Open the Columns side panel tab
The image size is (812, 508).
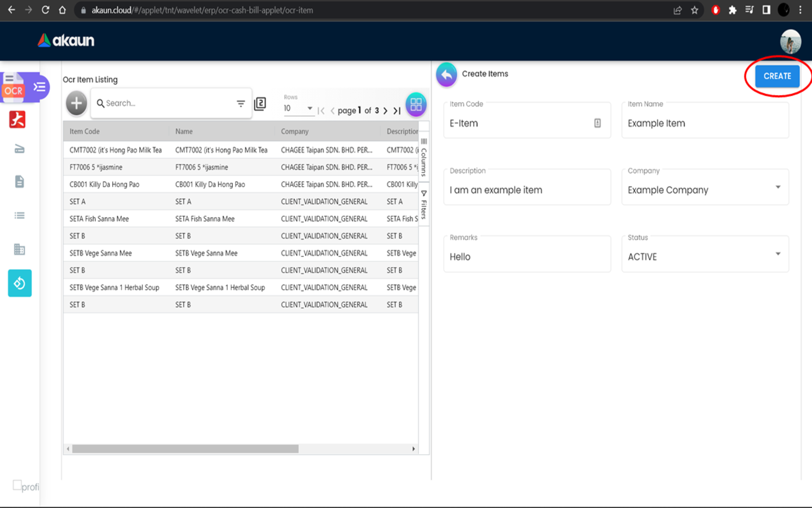[x=424, y=157]
